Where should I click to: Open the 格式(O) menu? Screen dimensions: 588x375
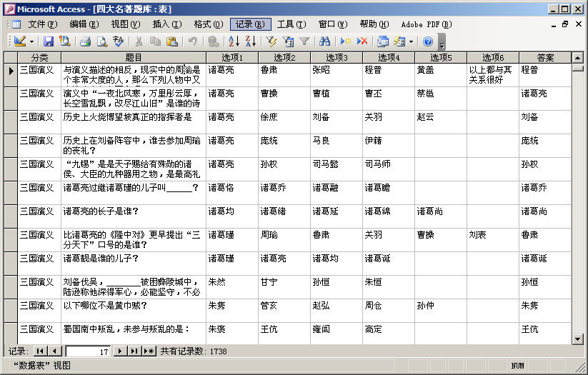[209, 24]
